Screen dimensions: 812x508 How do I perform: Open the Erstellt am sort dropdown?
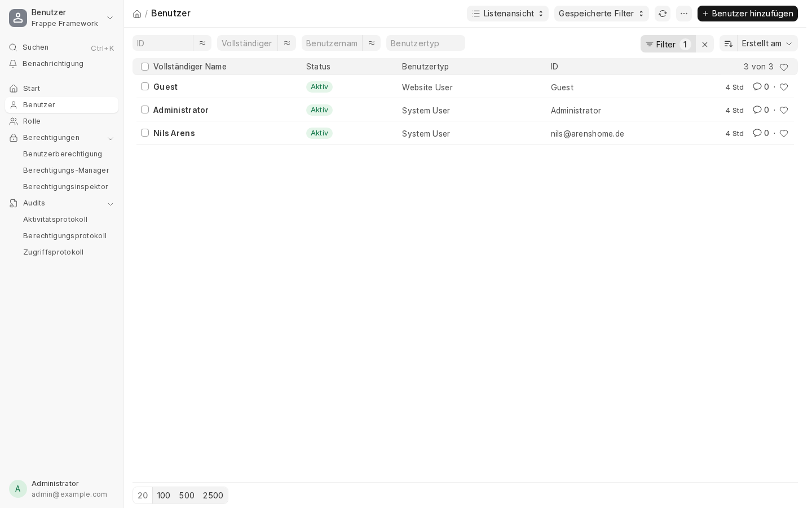[x=767, y=43]
